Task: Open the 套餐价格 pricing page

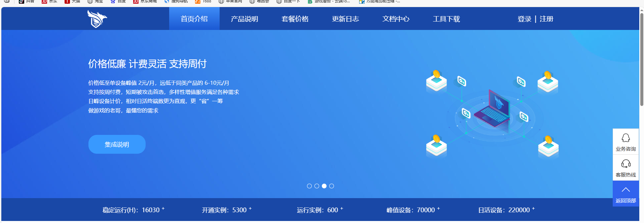Action: click(x=295, y=19)
